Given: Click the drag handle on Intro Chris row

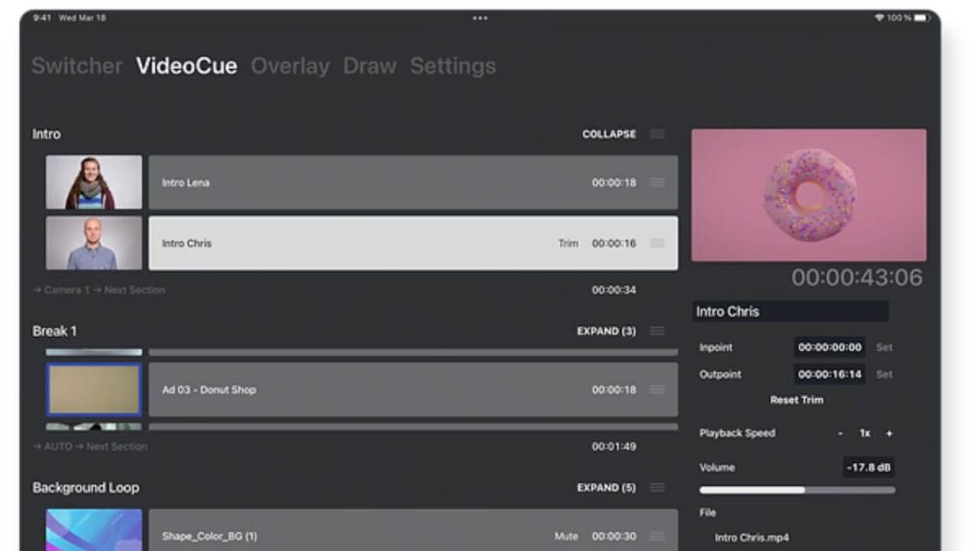Looking at the screenshot, I should (657, 244).
